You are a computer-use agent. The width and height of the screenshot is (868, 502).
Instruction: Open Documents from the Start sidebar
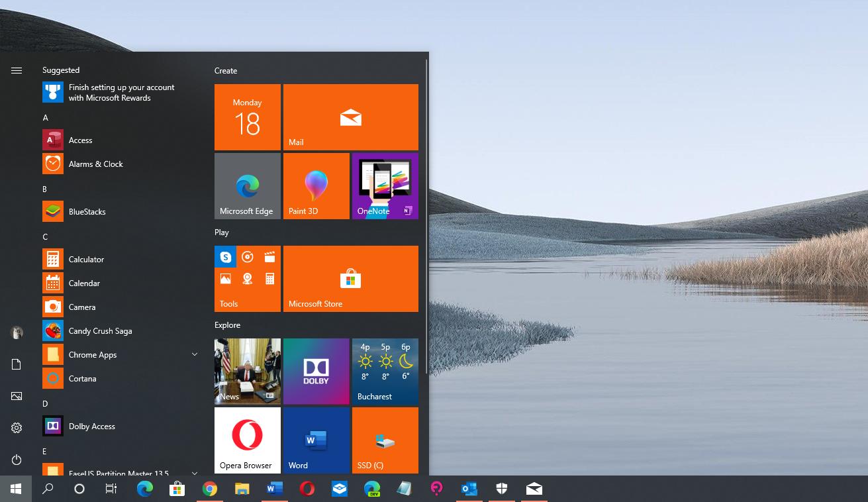[17, 364]
